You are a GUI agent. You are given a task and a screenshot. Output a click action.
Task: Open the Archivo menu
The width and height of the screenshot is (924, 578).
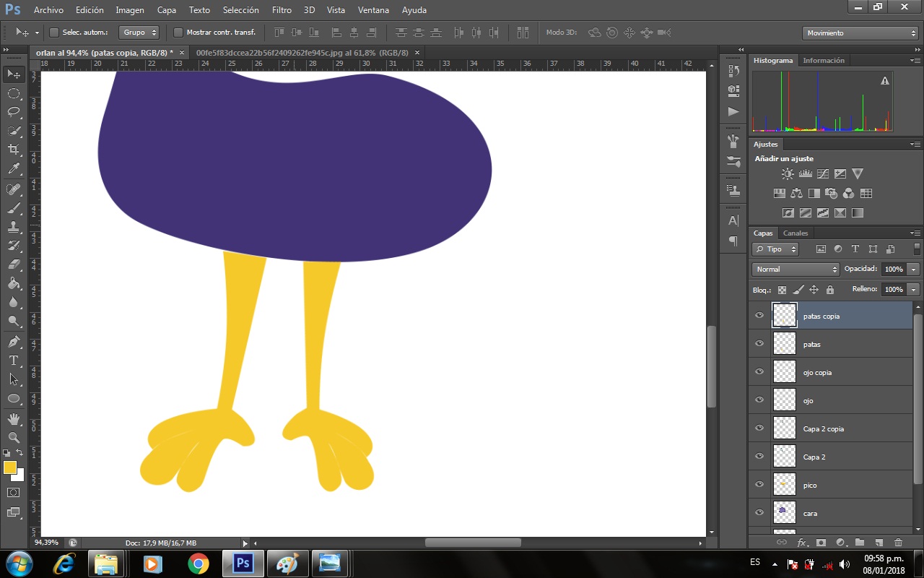(x=48, y=10)
